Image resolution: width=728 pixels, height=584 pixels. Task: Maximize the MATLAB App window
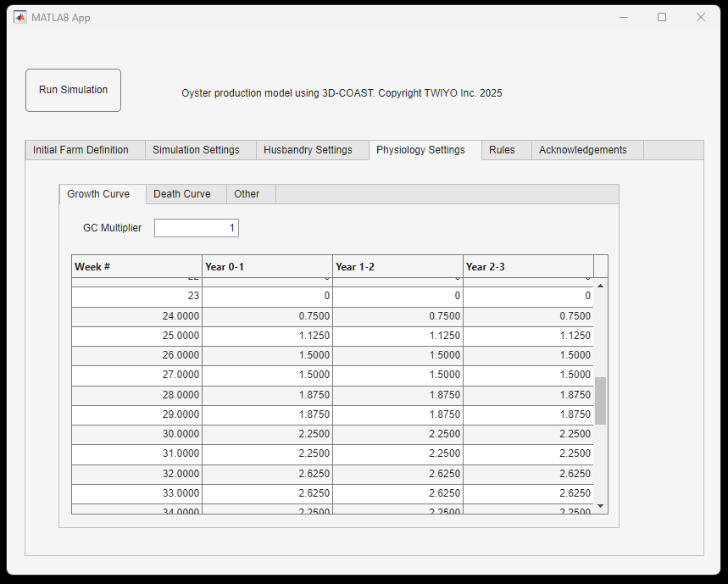tap(662, 17)
